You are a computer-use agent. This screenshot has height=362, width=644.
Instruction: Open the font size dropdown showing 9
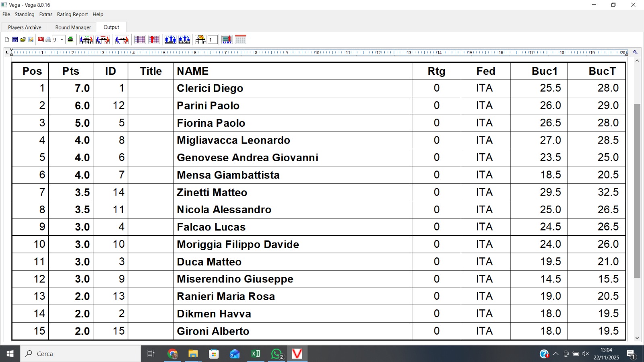[x=62, y=40]
